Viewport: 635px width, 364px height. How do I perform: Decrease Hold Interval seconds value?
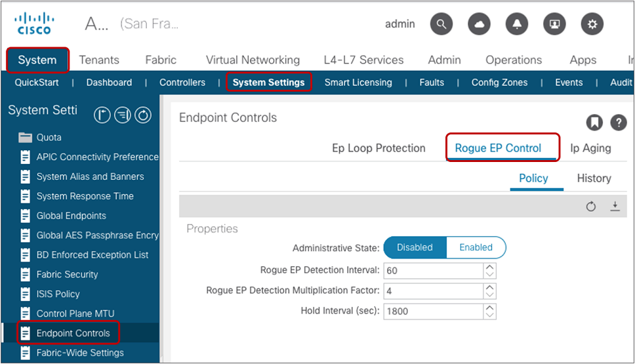coord(489,315)
